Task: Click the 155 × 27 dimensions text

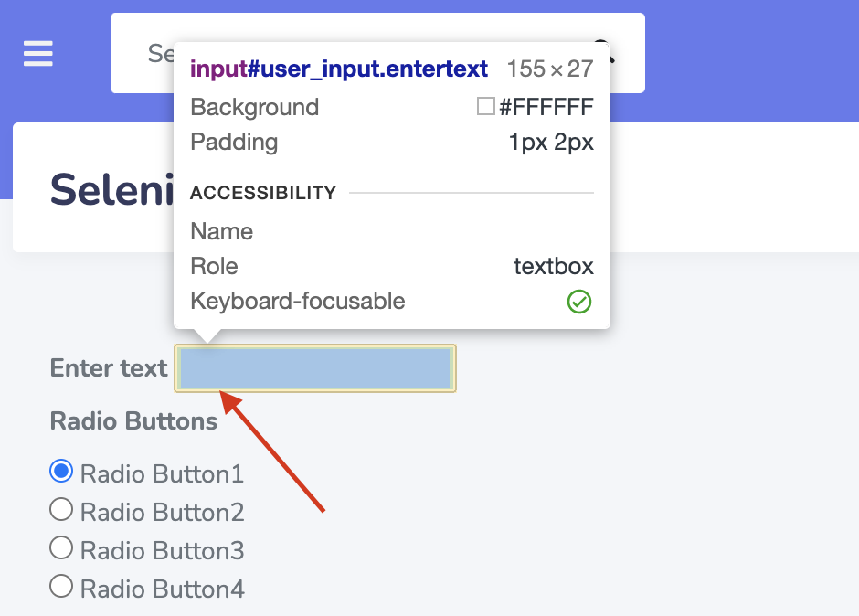Action: click(x=550, y=69)
